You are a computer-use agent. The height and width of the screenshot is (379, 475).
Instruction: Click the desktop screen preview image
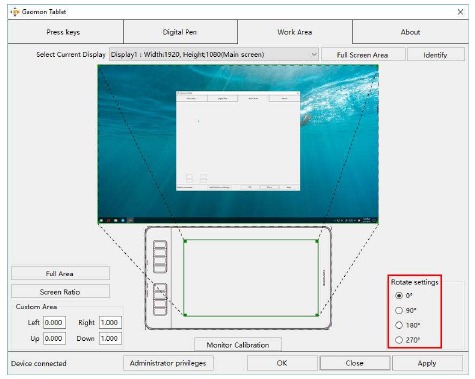pos(238,144)
